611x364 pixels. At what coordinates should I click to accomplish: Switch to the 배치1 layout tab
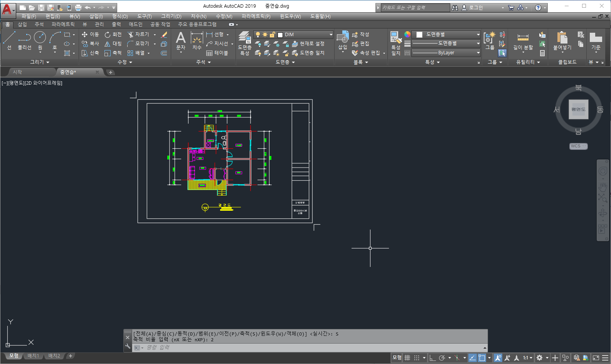(x=33, y=356)
